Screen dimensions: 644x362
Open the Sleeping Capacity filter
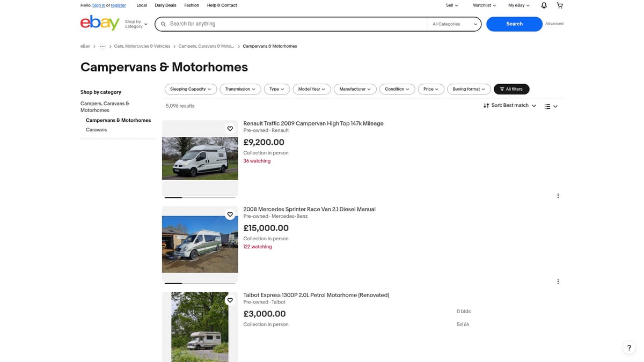point(190,89)
